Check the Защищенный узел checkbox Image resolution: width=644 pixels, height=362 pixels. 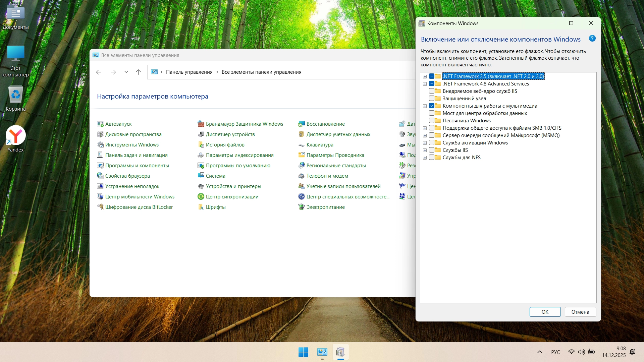tap(432, 99)
